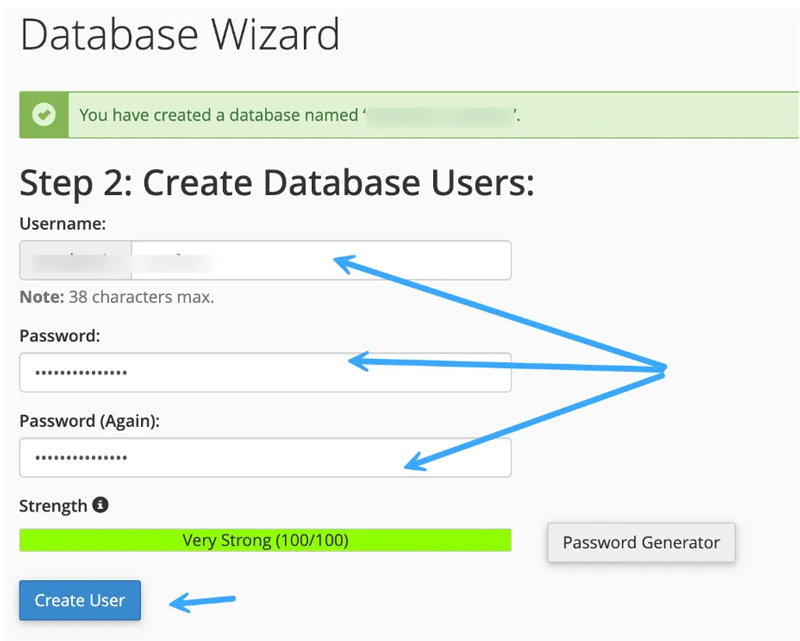This screenshot has width=800, height=641.
Task: Click the Strength label
Action: point(53,506)
